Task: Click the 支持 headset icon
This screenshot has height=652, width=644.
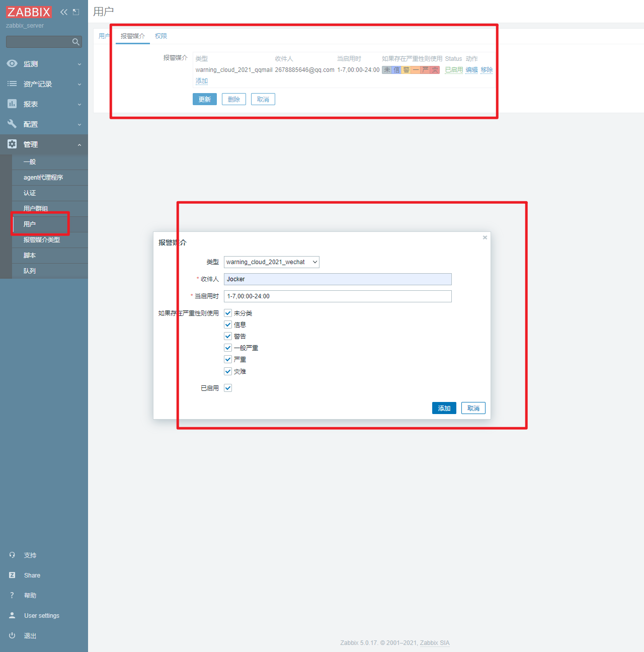Action: pyautogui.click(x=12, y=555)
